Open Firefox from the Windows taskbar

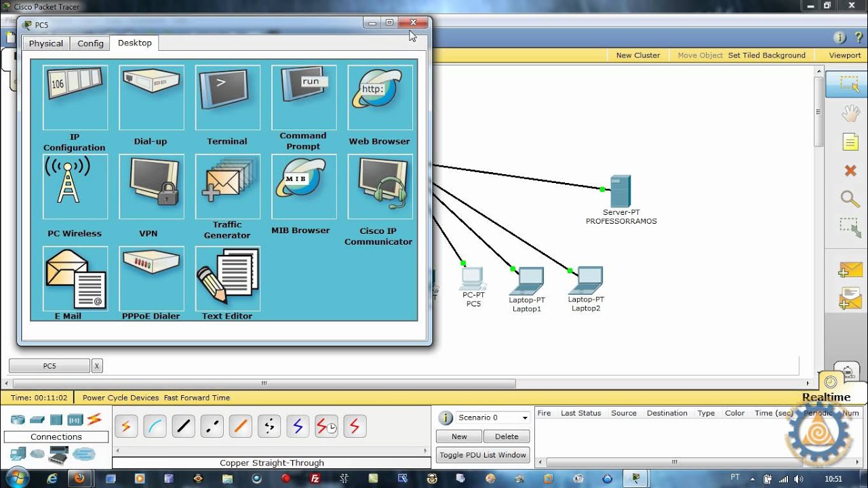(x=79, y=479)
